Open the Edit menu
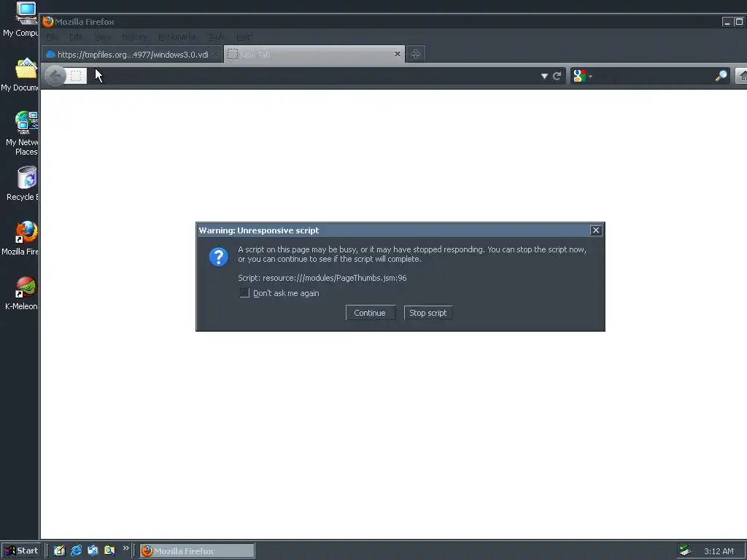This screenshot has width=747, height=560. (x=75, y=36)
